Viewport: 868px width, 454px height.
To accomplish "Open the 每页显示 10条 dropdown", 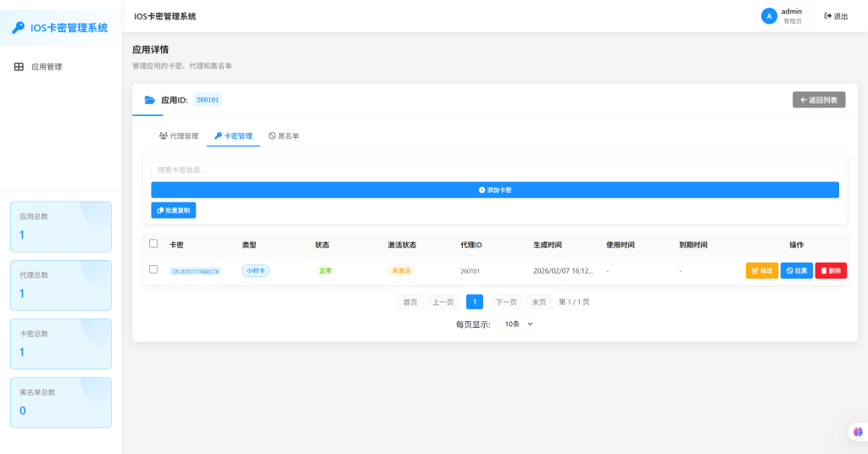I will pos(519,324).
